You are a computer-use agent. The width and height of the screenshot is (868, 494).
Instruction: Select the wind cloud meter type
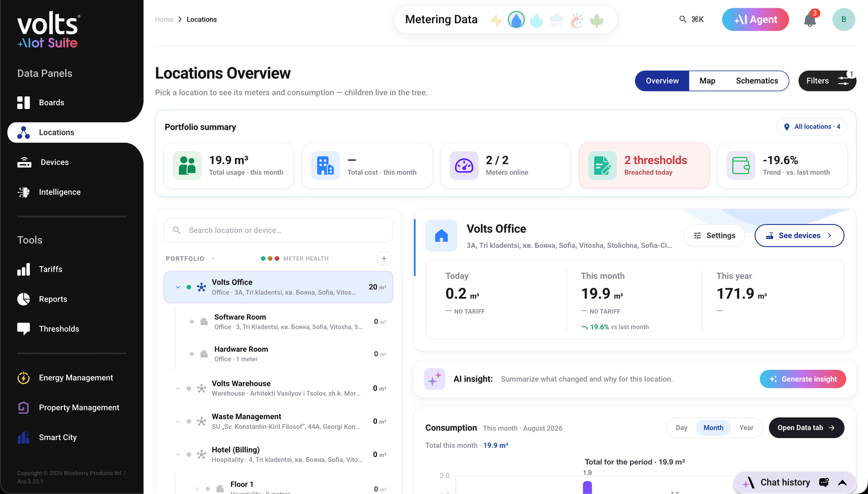[557, 20]
